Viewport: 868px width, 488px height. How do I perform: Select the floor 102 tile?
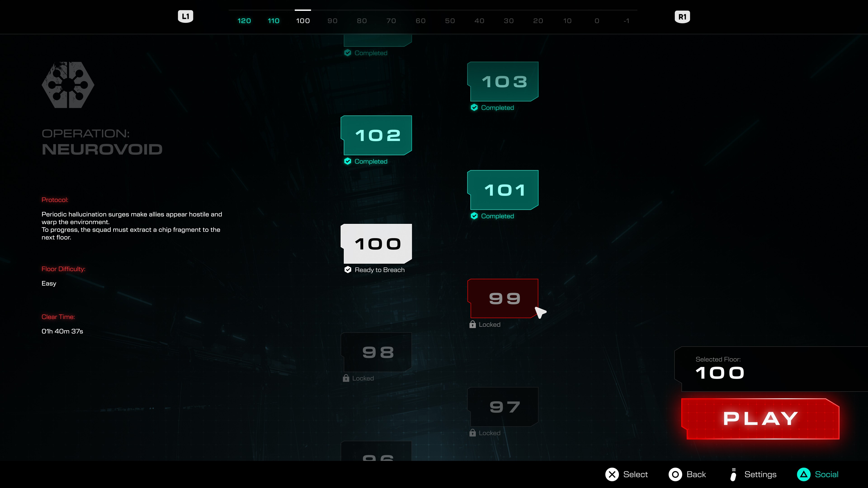point(377,135)
